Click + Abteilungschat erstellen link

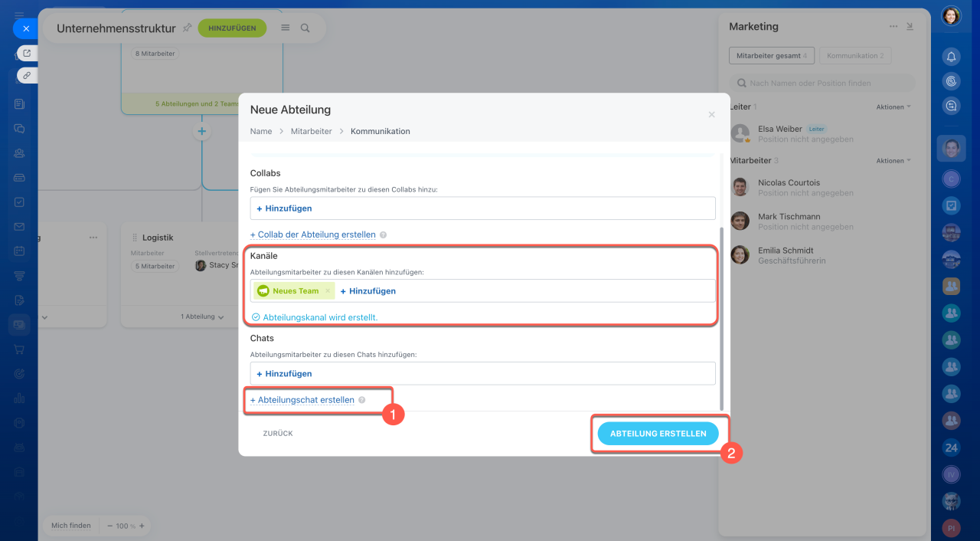pos(302,400)
